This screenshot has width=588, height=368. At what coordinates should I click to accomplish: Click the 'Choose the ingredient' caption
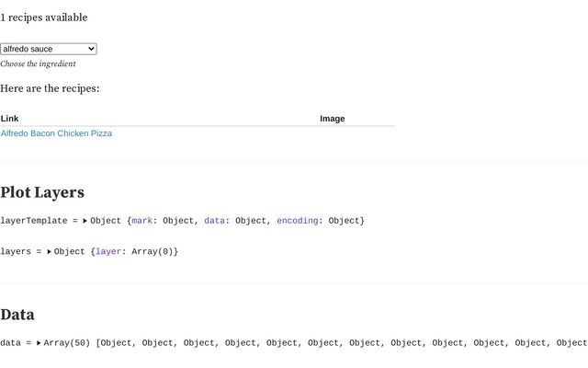[x=38, y=64]
